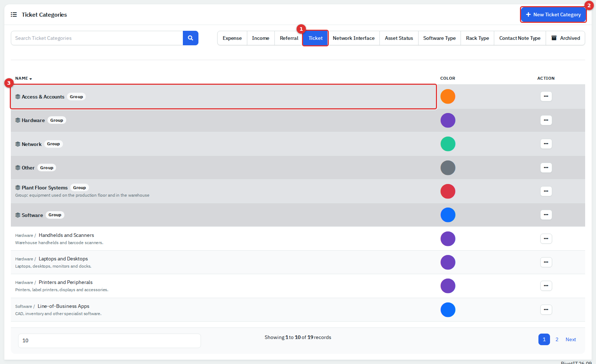The height and width of the screenshot is (364, 596).
Task: Click the orange color swatch for Access & Accounts
Action: 448,96
